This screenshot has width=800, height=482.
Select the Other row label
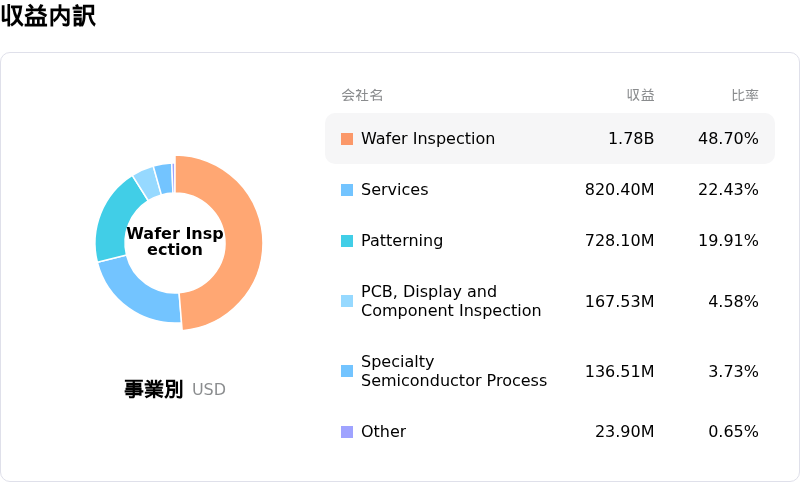coord(384,432)
